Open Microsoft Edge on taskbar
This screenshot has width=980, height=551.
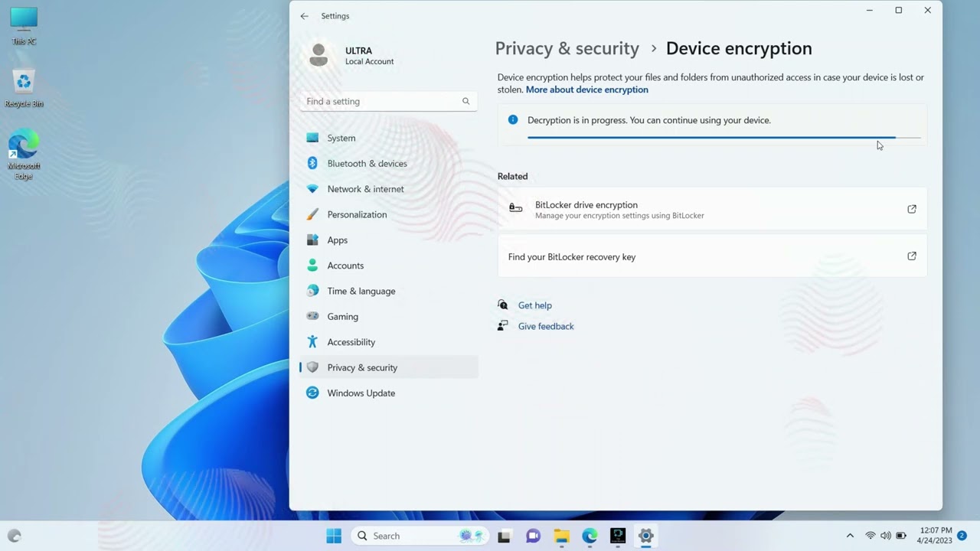click(590, 536)
